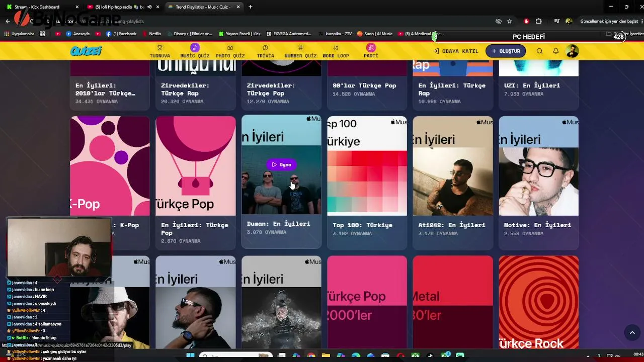Open the user profile avatar menu
The image size is (644, 362).
[x=572, y=51]
